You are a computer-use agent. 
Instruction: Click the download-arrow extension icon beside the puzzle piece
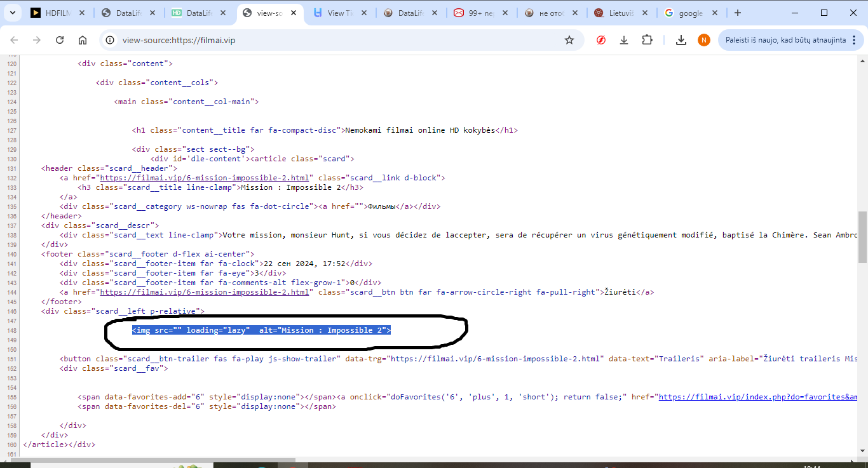point(624,40)
